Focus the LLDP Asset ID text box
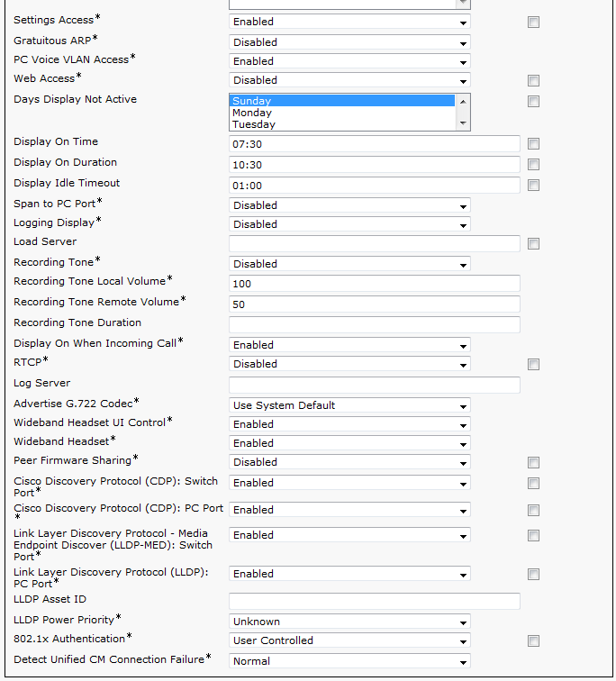The height and width of the screenshot is (681, 616). pyautogui.click(x=374, y=601)
